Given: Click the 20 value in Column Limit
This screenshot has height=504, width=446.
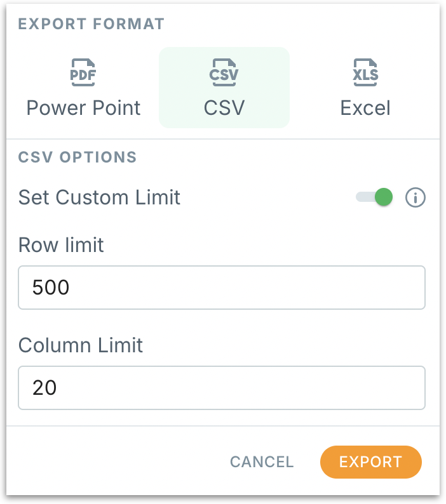Looking at the screenshot, I should point(44,387).
